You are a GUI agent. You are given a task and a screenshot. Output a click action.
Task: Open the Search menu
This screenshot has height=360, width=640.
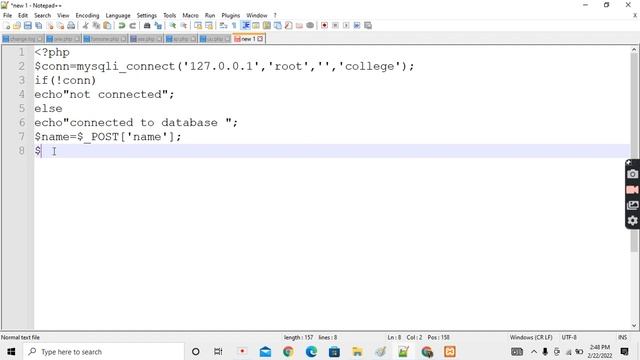click(x=42, y=16)
